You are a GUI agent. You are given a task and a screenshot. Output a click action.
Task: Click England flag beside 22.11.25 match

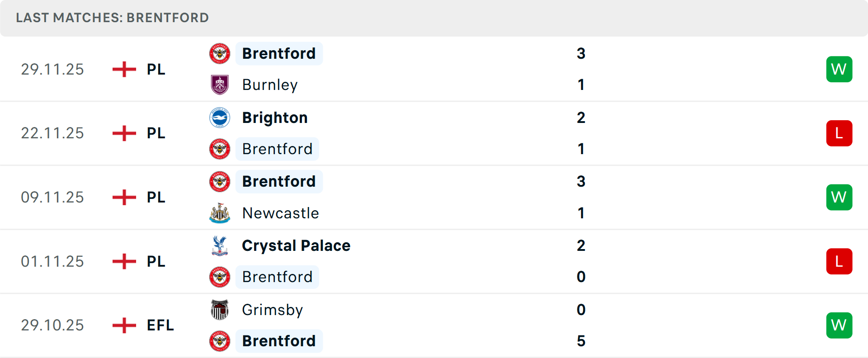pyautogui.click(x=124, y=133)
